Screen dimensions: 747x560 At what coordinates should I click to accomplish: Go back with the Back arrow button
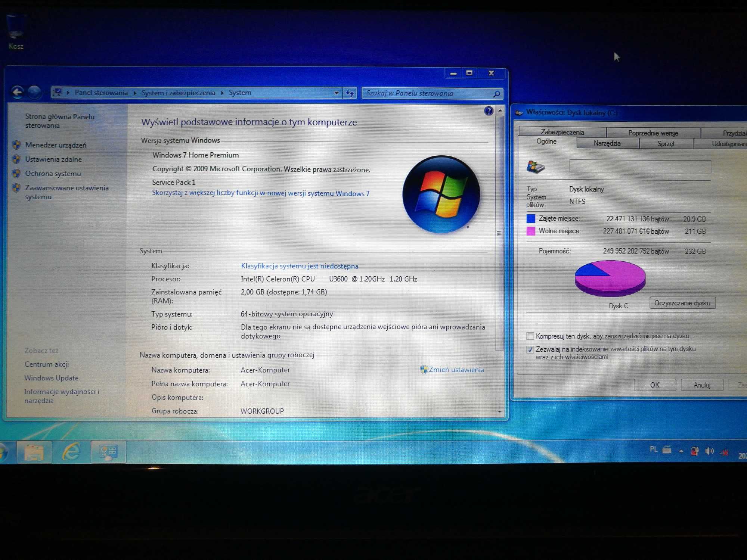pos(17,92)
